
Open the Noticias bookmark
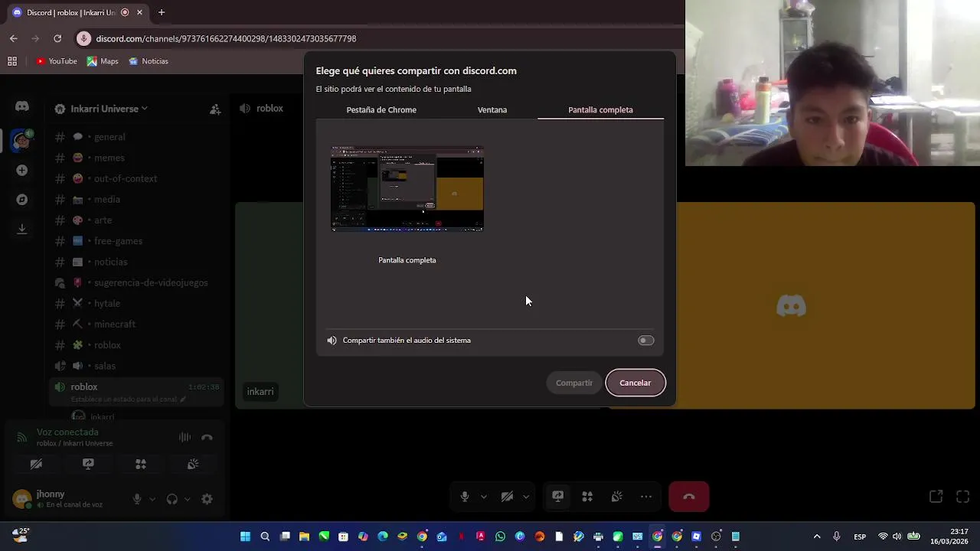[x=149, y=61]
